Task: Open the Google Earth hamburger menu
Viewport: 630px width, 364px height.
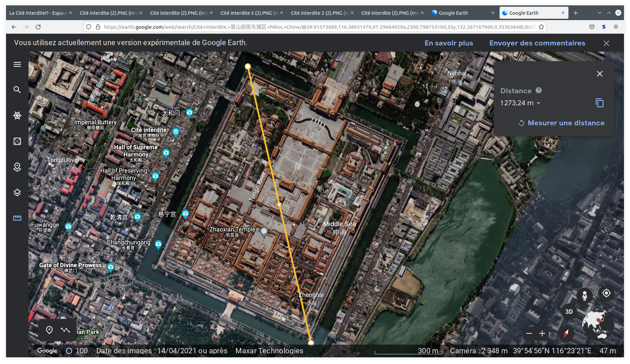Action: click(17, 65)
